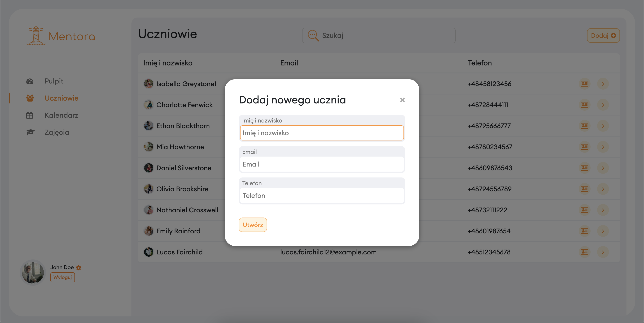Open Pulpit from the sidebar

(54, 81)
